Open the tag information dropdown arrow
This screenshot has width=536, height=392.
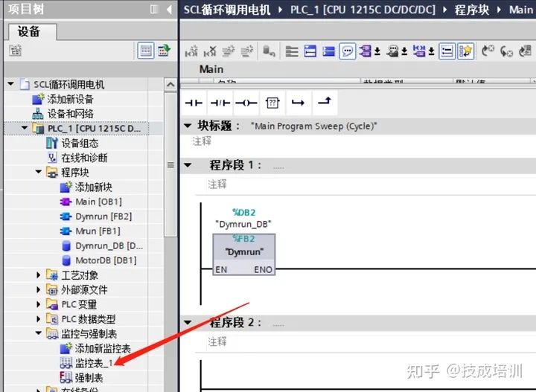(x=404, y=51)
